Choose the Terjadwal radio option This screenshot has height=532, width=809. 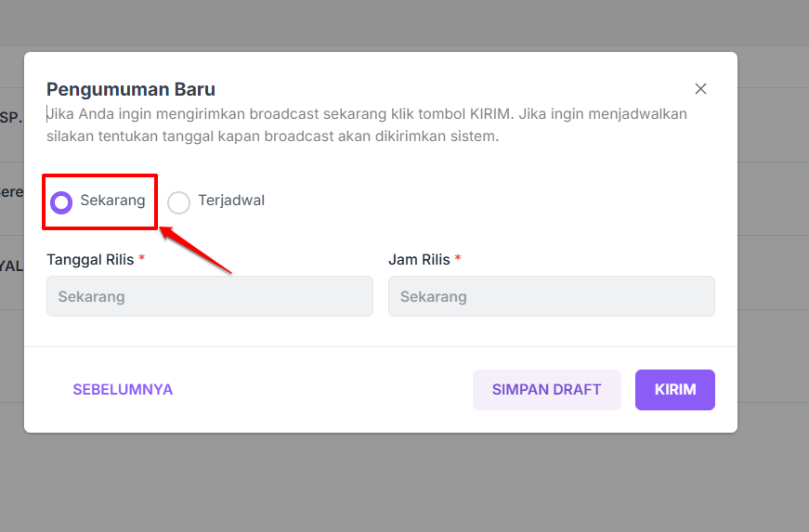pos(179,202)
